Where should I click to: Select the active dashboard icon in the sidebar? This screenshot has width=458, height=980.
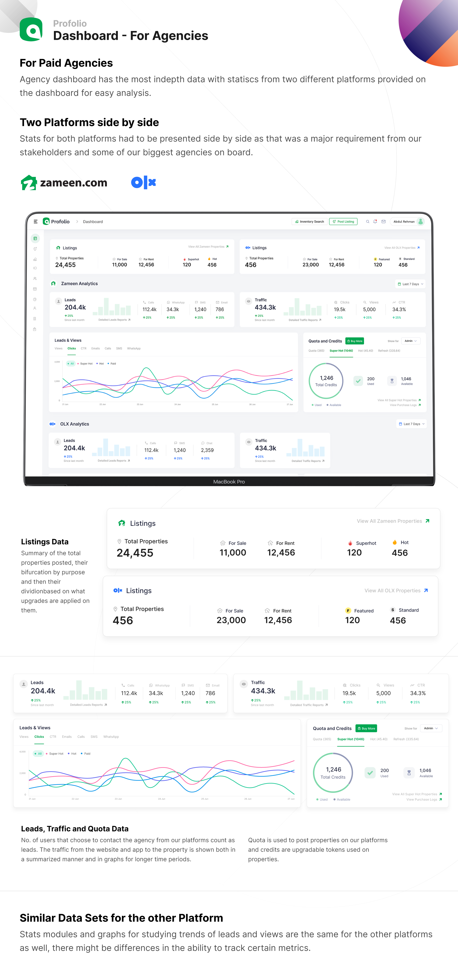coord(35,239)
